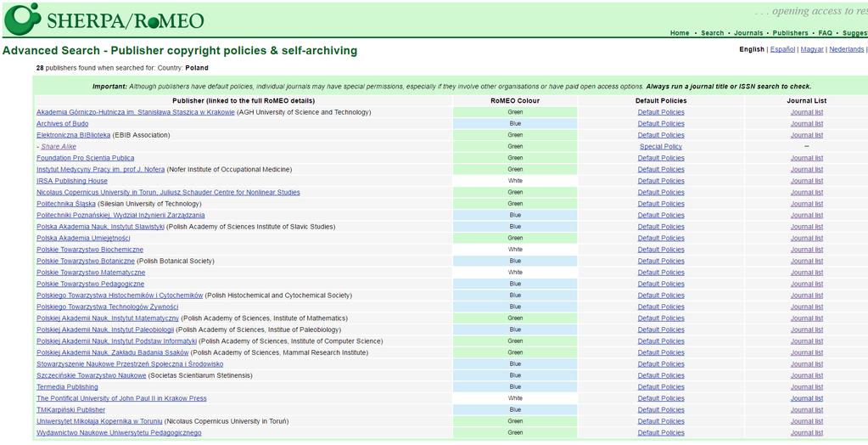
Task: Click the white RoMEO colour cell for IRSA Publishing House
Action: pos(515,181)
